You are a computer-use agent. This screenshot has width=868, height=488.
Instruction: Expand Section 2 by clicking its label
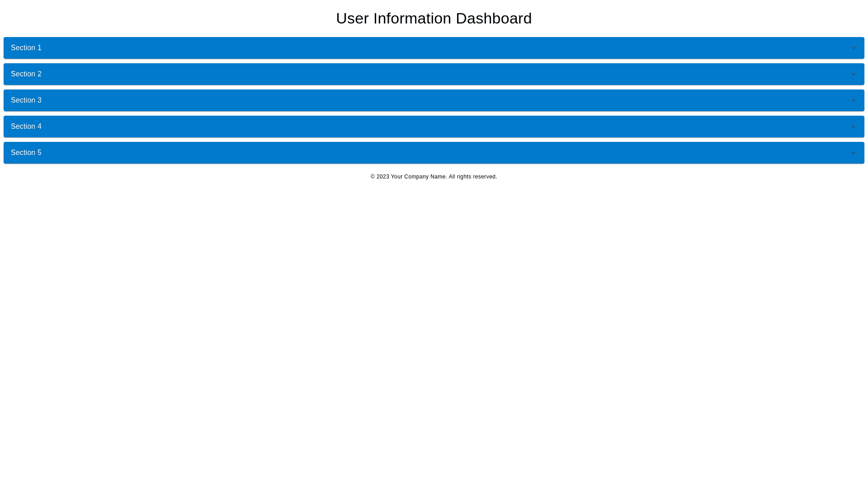[x=26, y=74]
